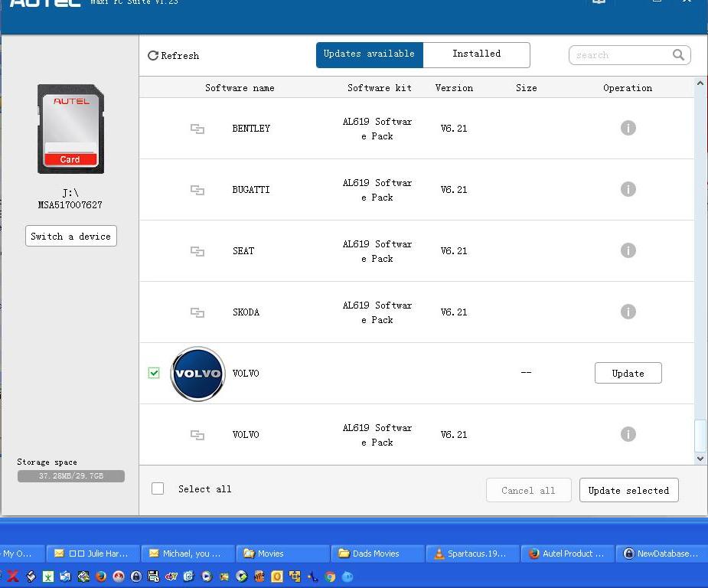Click the Switch a device button
The height and width of the screenshot is (588, 708).
coord(70,236)
